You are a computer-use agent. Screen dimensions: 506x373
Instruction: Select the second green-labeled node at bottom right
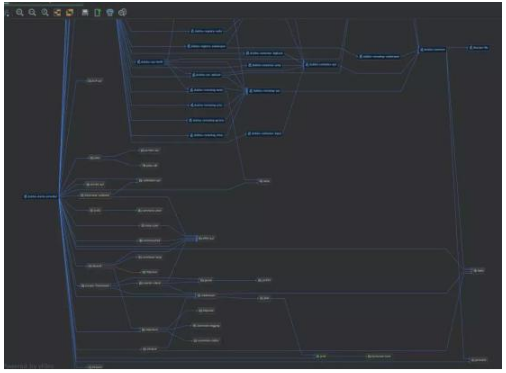[379, 356]
